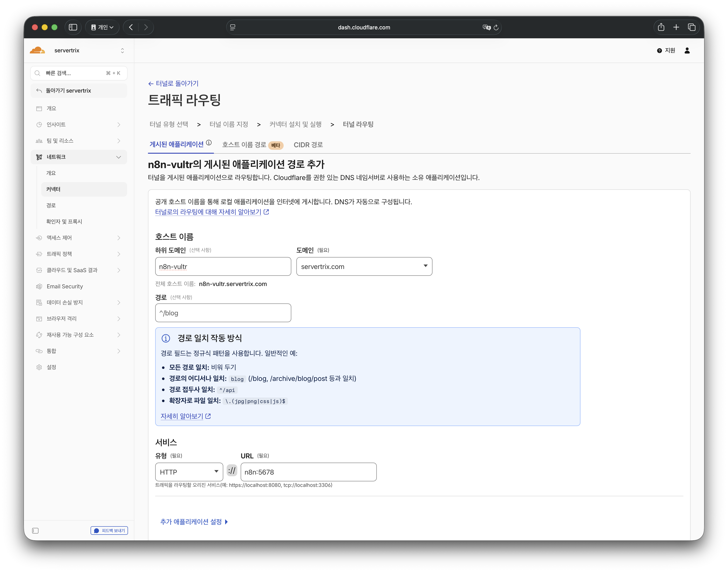
Task: Focus the 하위 도메인 n8n-vultr field
Action: 223,267
